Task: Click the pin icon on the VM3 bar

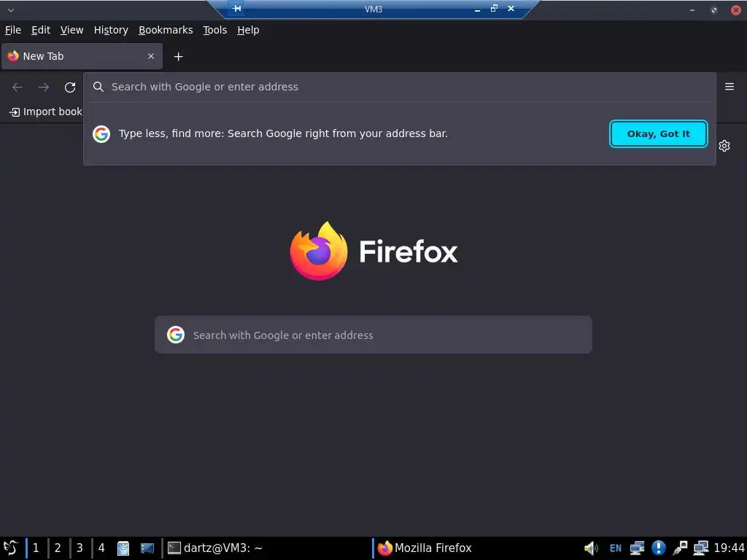Action: (237, 8)
